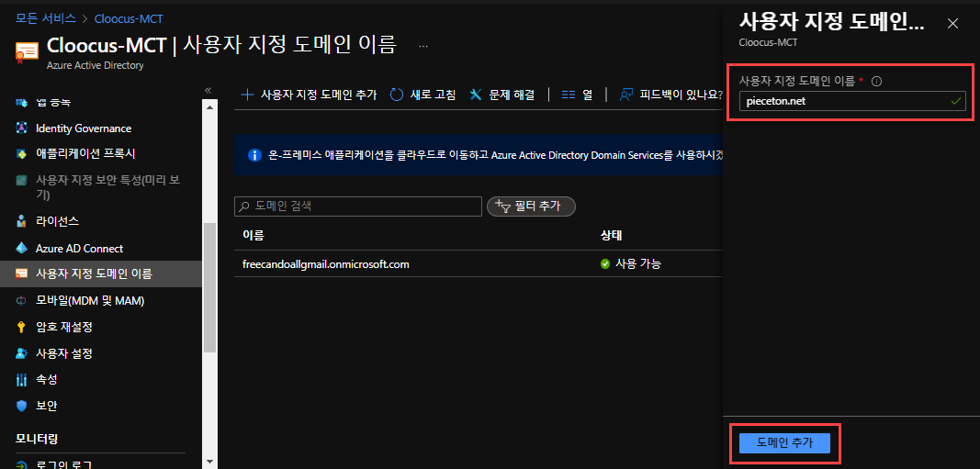
Task: Click the 모니터링 section heading
Action: pos(37,439)
